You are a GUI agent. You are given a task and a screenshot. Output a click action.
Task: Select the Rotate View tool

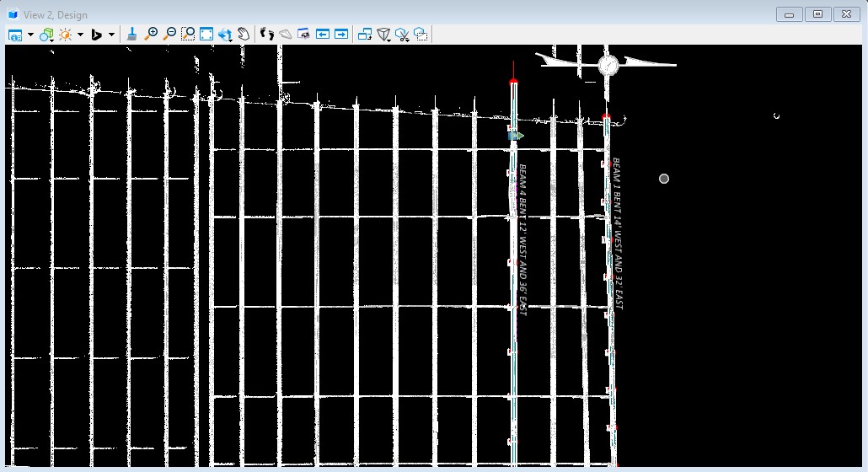pos(225,34)
